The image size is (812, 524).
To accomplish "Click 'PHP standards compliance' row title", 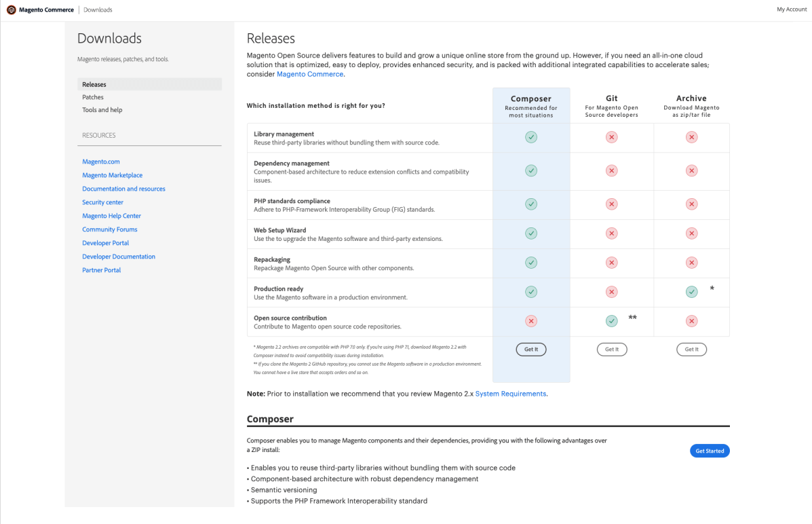I will (292, 201).
